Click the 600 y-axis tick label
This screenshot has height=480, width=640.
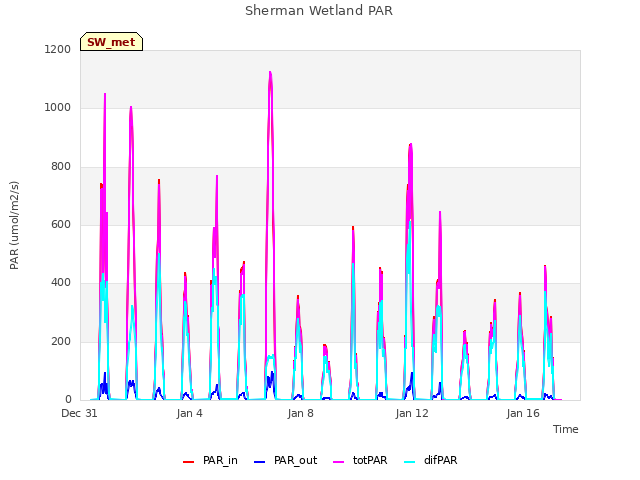(x=61, y=224)
